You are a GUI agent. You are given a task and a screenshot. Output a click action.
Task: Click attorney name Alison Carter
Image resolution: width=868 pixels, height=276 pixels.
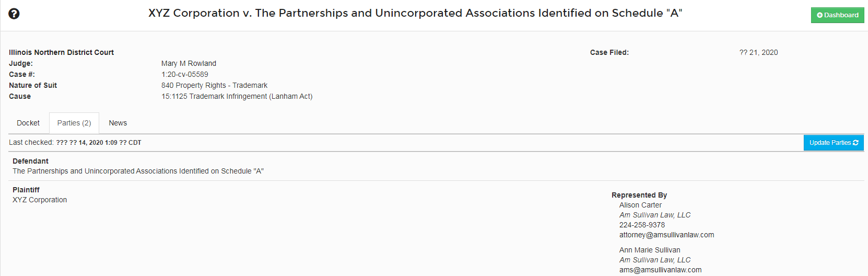(640, 205)
